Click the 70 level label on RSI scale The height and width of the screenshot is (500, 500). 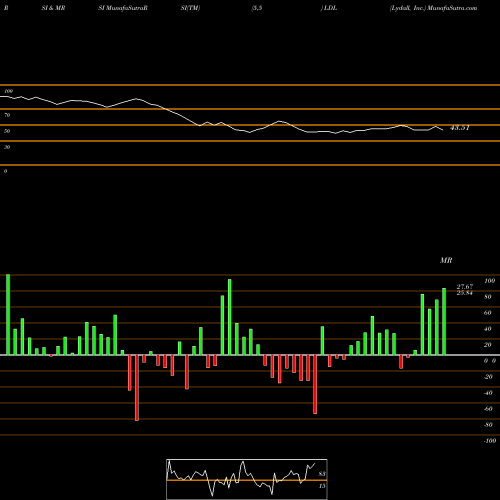(x=7, y=115)
